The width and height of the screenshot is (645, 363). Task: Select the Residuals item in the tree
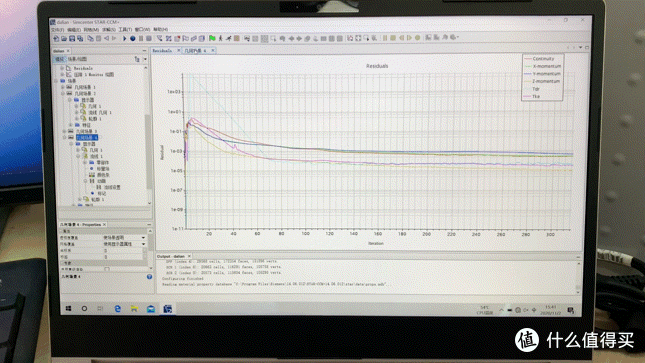tap(83, 68)
